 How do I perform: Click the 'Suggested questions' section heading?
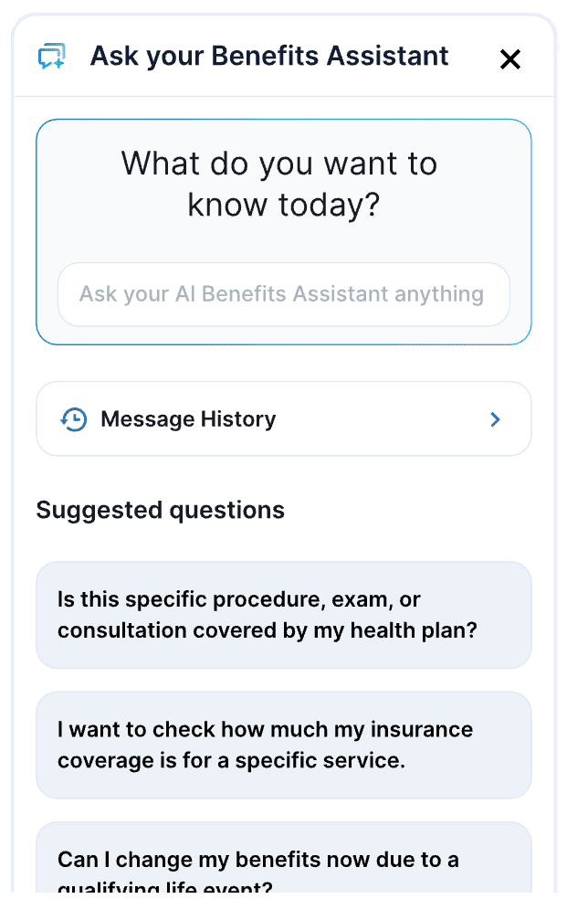(161, 510)
